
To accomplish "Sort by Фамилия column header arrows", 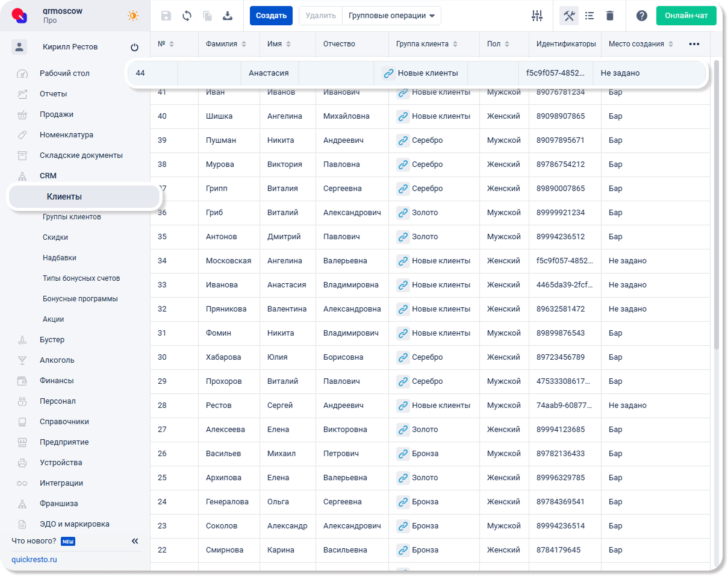I will tap(244, 44).
